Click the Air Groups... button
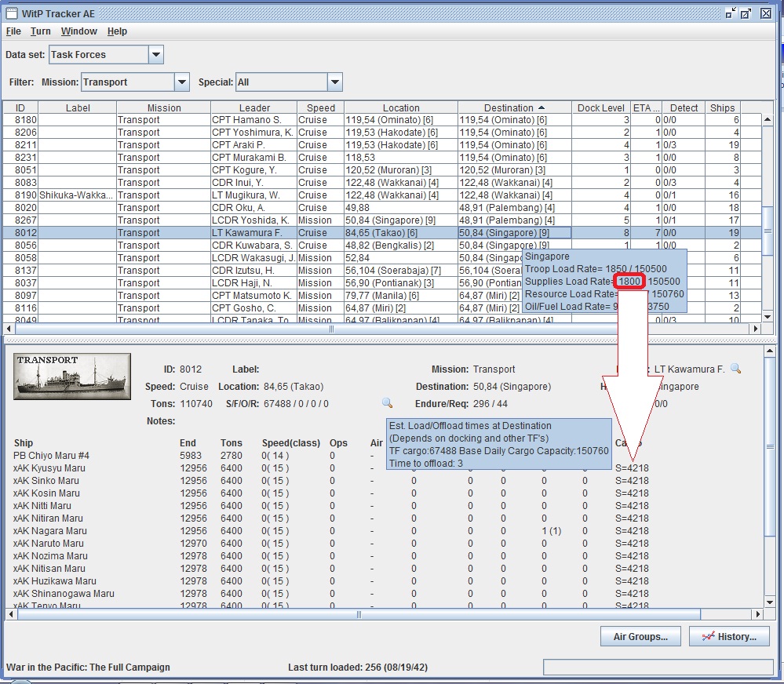This screenshot has width=784, height=684. 640,636
